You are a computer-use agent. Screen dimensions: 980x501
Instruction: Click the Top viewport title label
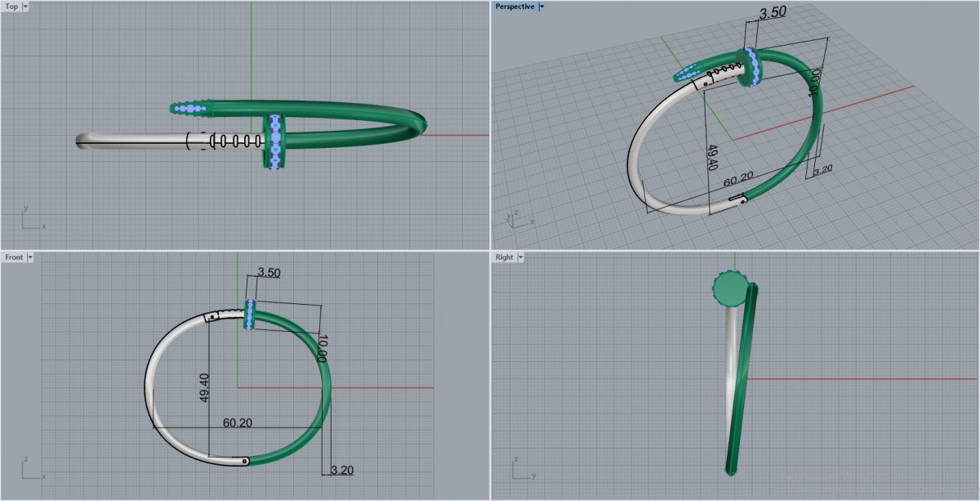tap(11, 7)
